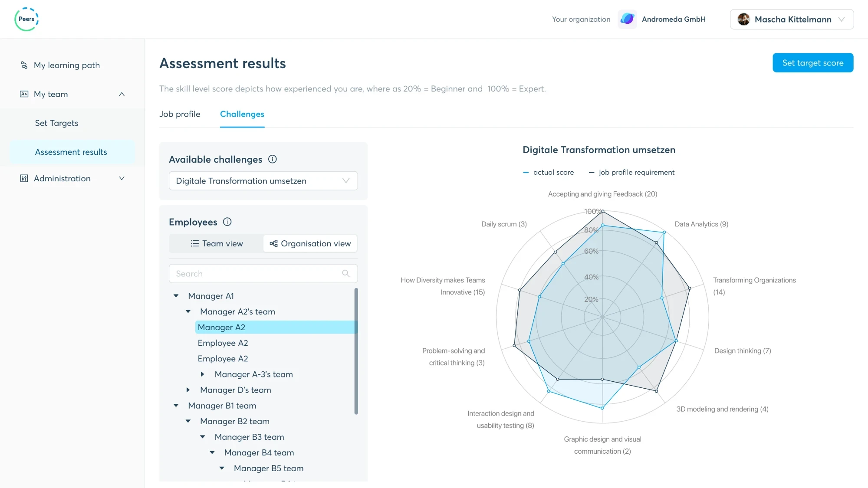Collapse the Manager A1 tree node
The height and width of the screenshot is (488, 868).
pos(176,296)
